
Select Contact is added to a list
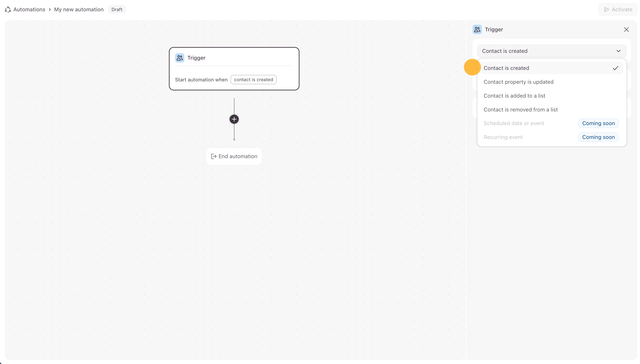pos(514,96)
